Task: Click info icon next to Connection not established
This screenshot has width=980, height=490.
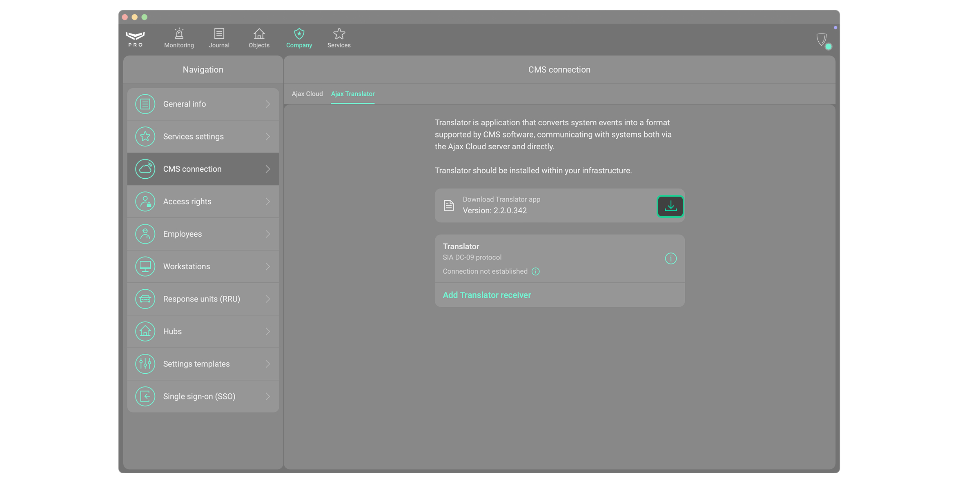Action: point(536,272)
